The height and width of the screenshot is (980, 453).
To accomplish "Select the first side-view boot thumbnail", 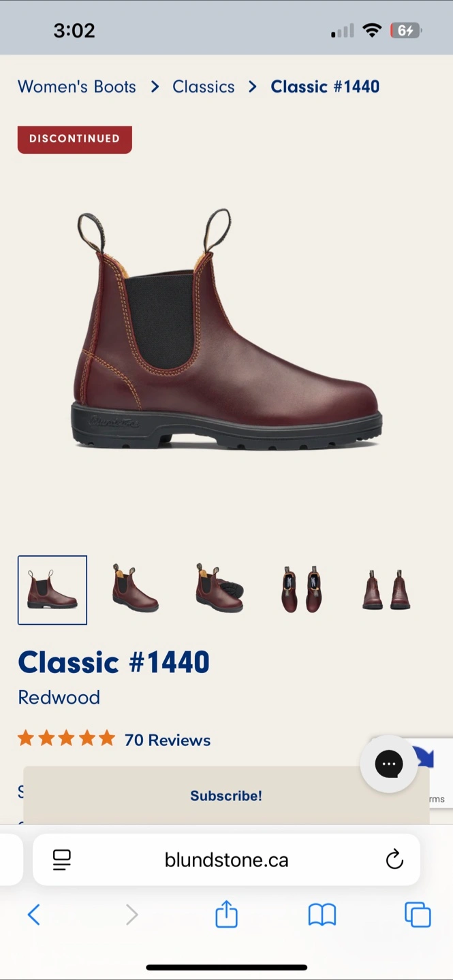I will coord(52,590).
